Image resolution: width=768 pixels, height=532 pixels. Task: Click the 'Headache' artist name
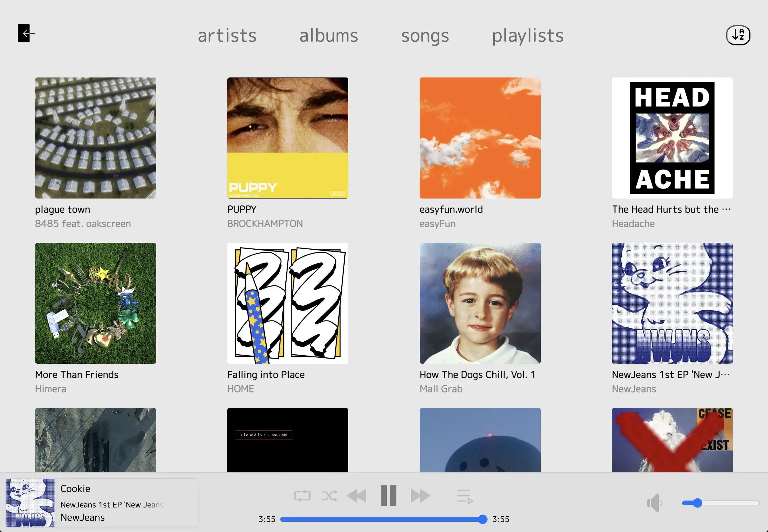pyautogui.click(x=633, y=223)
